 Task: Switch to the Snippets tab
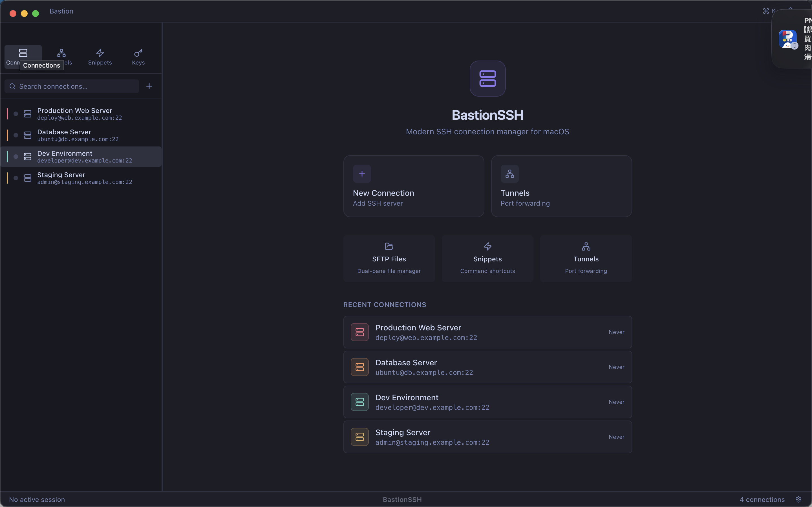click(x=100, y=56)
